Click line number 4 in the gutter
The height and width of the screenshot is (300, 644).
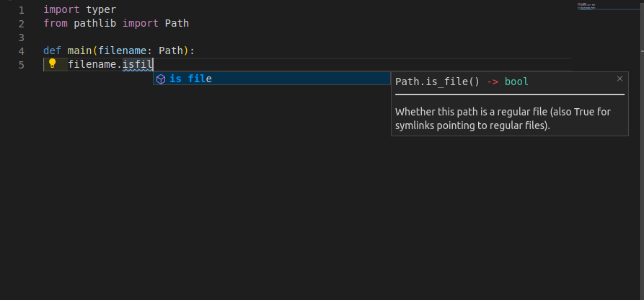click(21, 51)
